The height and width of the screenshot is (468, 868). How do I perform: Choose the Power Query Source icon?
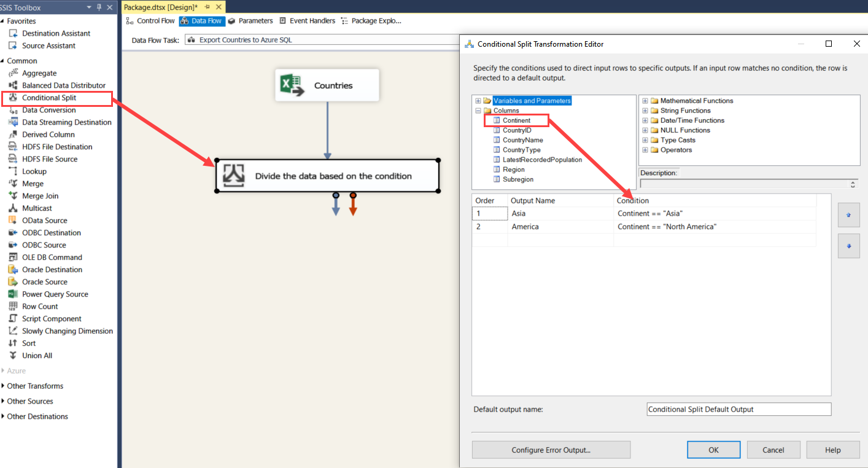coord(13,294)
